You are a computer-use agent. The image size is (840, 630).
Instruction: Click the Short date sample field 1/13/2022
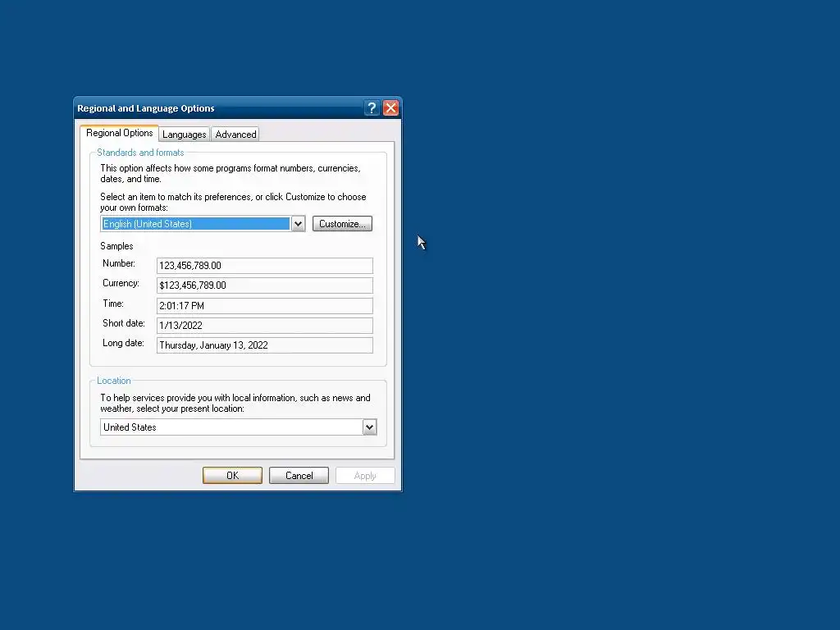265,325
